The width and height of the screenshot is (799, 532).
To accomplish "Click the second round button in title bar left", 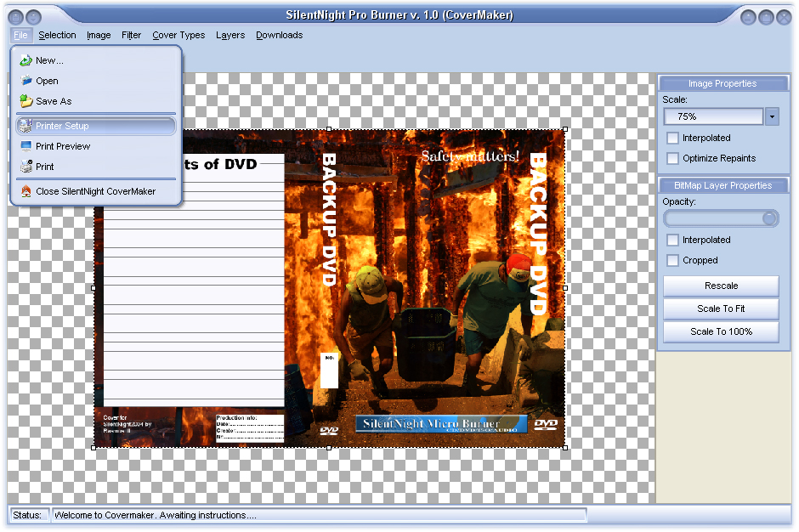I will (33, 18).
